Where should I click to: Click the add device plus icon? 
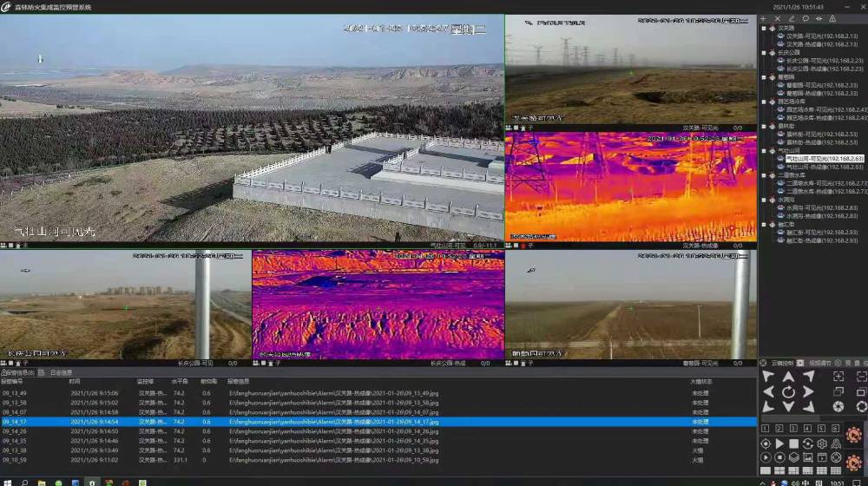(764, 18)
